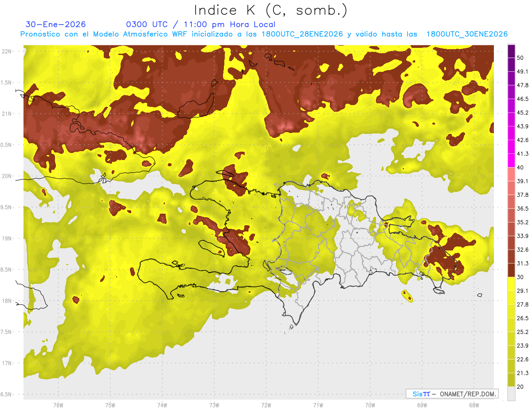Click the '25.2' colorbar label
Screen dimensions: 532x411
point(523,332)
